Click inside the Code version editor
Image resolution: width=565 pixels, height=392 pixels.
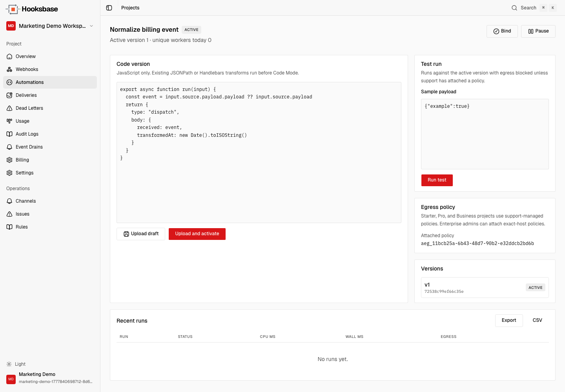[259, 152]
